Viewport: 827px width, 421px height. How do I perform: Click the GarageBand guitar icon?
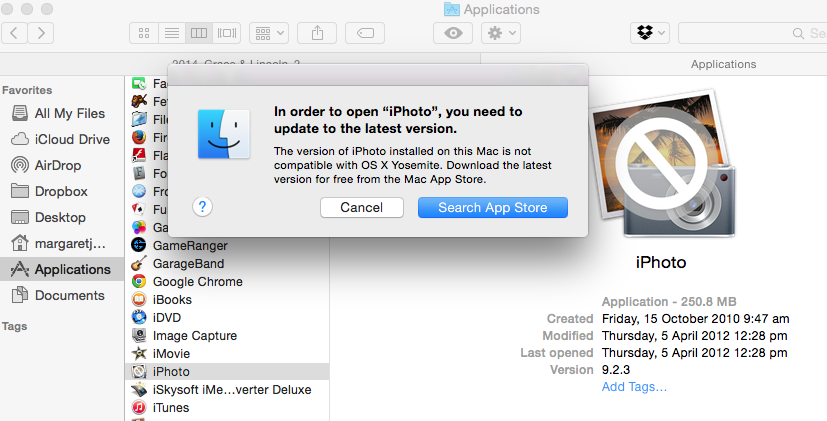[x=139, y=263]
